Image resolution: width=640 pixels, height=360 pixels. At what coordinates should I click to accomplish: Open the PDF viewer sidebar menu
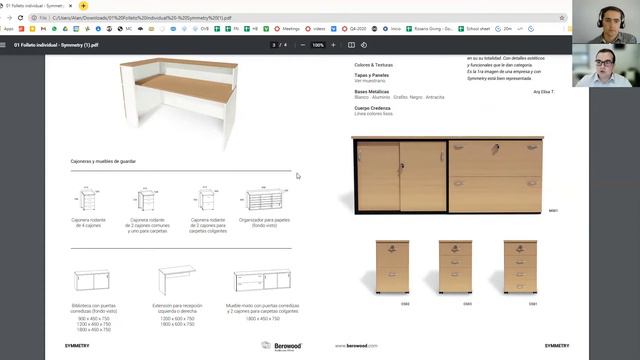3,45
